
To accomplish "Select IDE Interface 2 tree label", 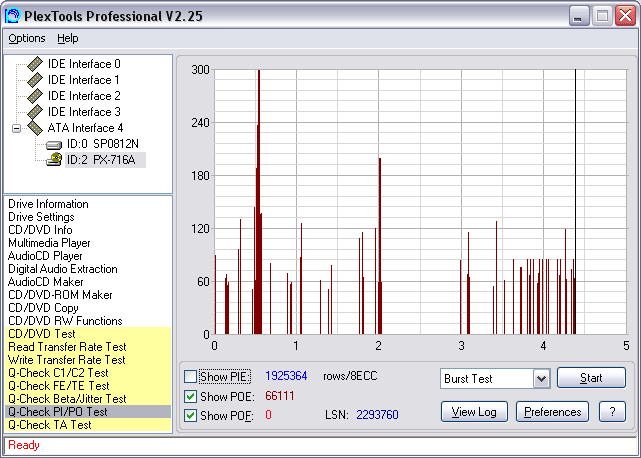I will pyautogui.click(x=84, y=96).
